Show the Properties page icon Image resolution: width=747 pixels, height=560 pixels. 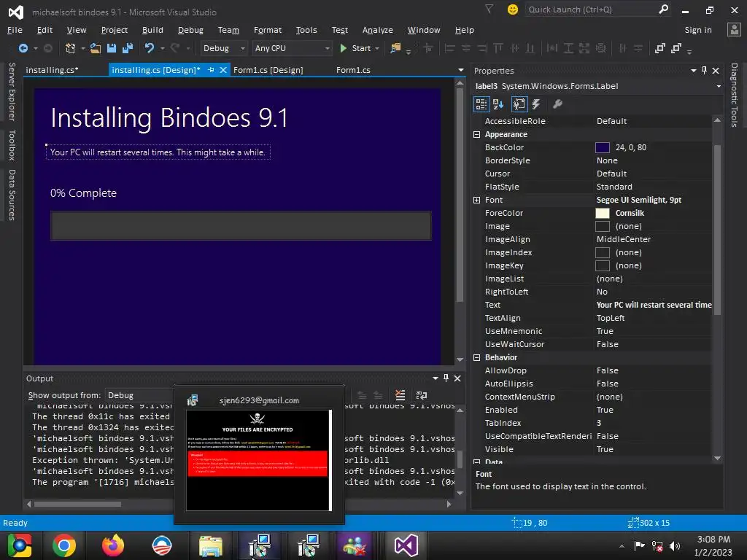[519, 104]
